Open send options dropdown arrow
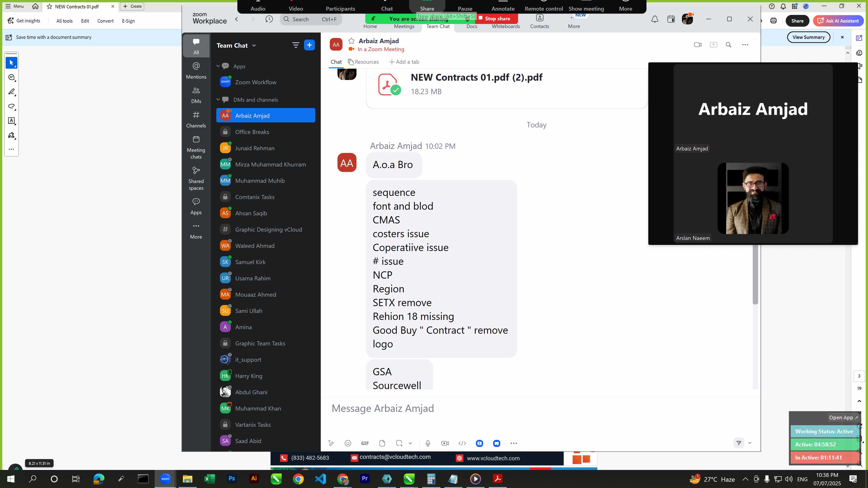The width and height of the screenshot is (868, 488). [750, 443]
